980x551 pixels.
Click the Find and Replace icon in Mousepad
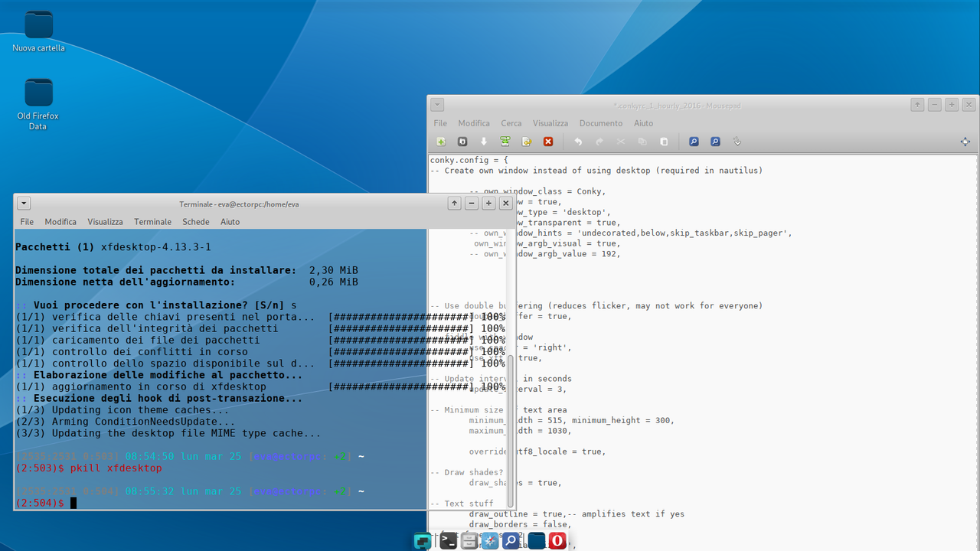point(715,142)
